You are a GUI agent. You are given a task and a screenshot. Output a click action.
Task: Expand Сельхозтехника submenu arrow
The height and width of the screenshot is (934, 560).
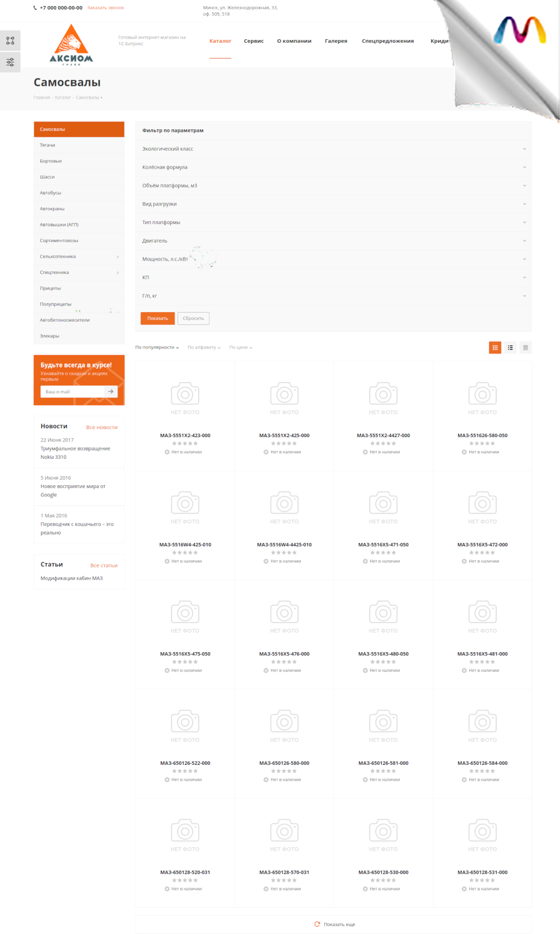(118, 257)
